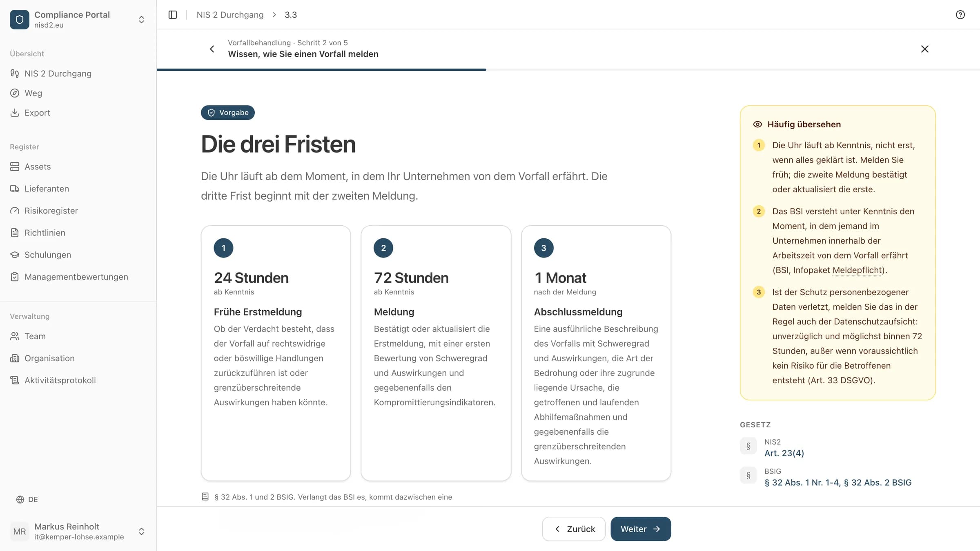The height and width of the screenshot is (551, 980).
Task: Open the help question mark icon
Action: 960,15
